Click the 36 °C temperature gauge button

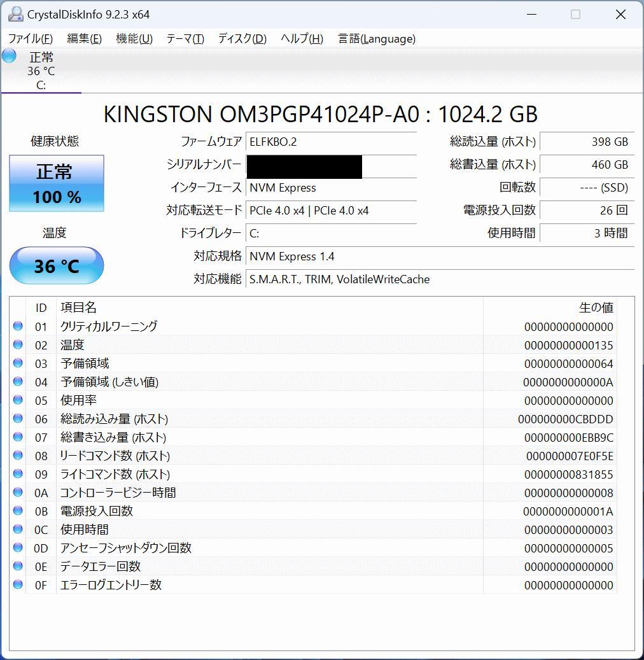tap(56, 265)
